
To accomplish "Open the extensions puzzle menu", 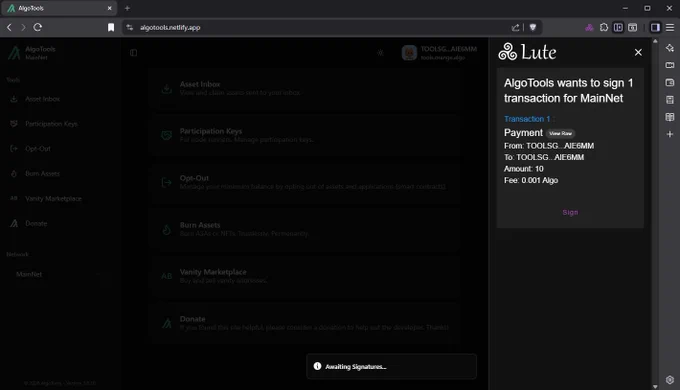I will [604, 27].
